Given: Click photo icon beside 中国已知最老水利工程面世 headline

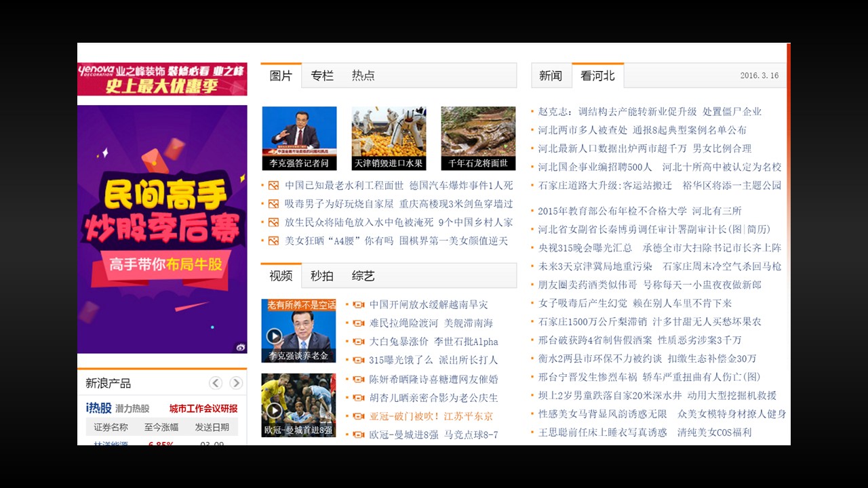Looking at the screenshot, I should click(273, 184).
